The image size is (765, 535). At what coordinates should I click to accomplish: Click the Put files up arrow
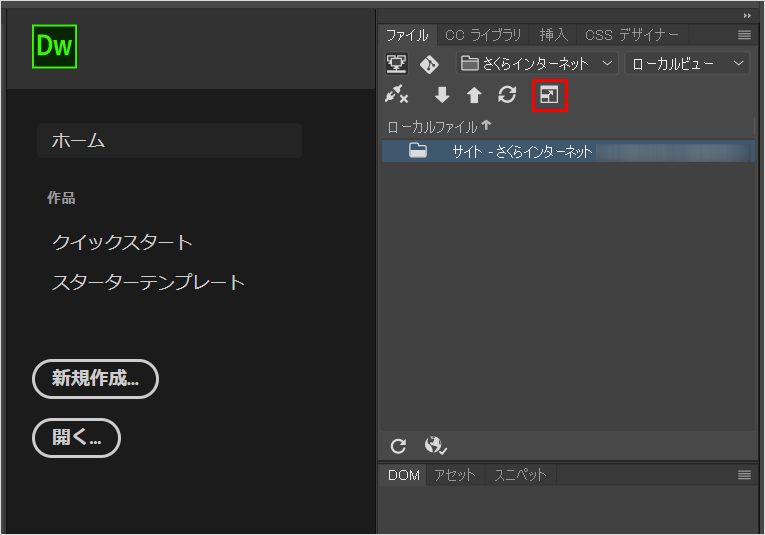[x=474, y=96]
